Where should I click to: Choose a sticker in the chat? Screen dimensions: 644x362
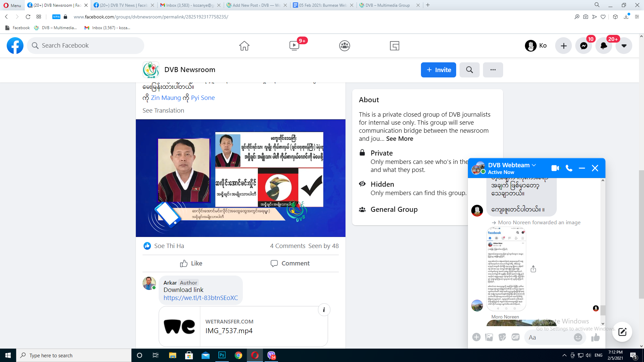coord(502,337)
